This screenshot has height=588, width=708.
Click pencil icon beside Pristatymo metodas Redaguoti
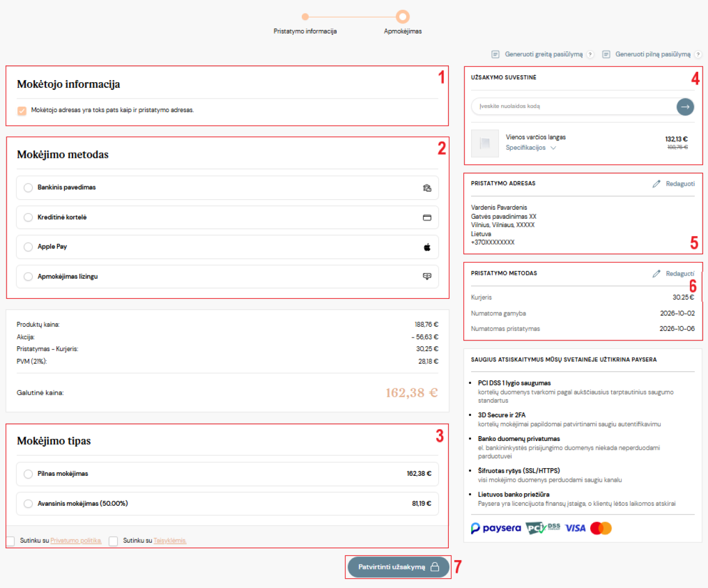click(x=656, y=274)
